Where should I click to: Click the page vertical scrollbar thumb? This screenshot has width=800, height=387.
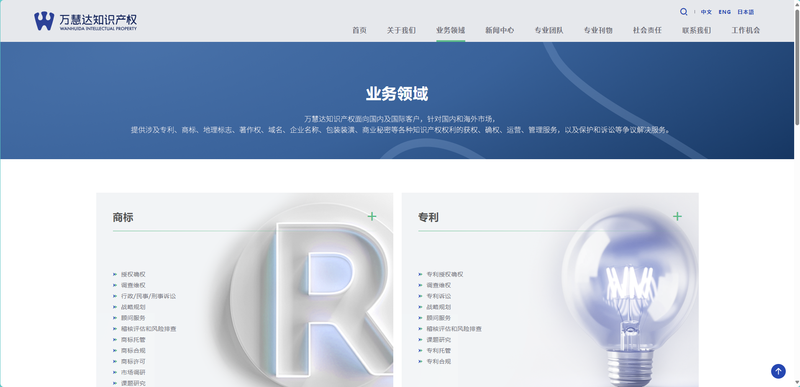pos(797,66)
